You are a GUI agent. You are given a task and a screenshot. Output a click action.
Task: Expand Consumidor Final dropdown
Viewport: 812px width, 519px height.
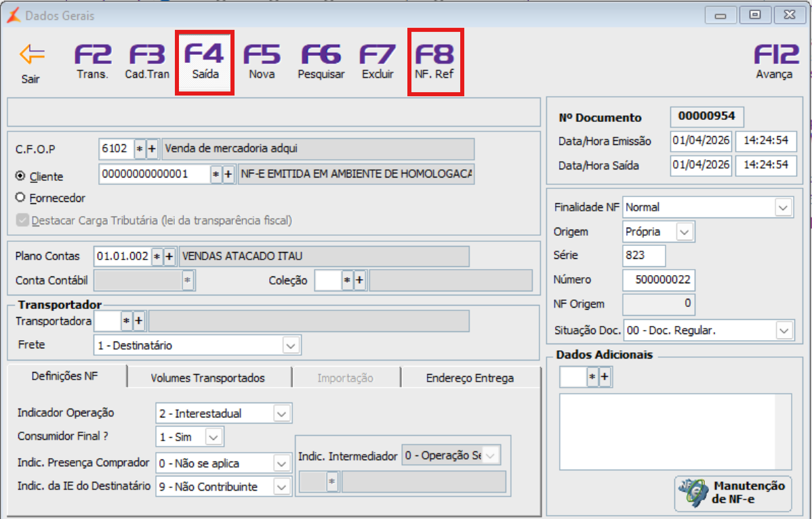[x=214, y=437]
